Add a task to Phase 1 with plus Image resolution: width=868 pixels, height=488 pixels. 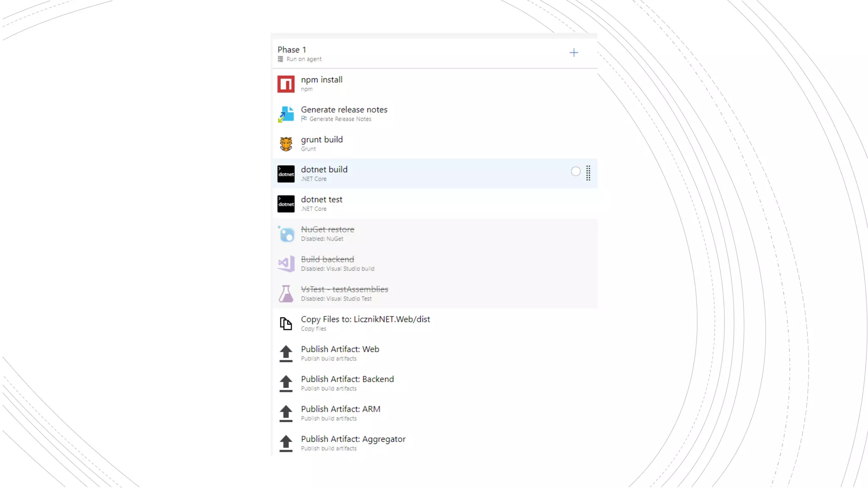tap(573, 53)
